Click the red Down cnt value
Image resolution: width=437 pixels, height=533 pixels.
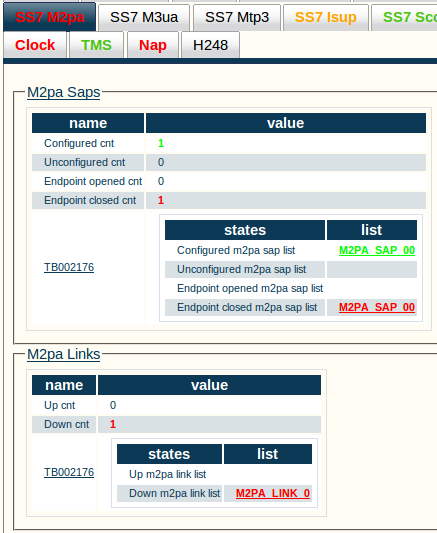coord(113,424)
